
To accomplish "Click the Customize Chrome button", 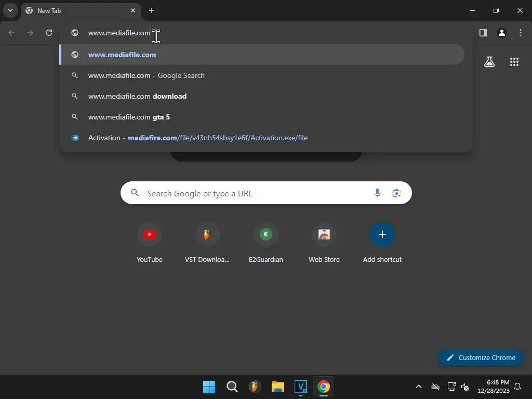I will (x=481, y=357).
